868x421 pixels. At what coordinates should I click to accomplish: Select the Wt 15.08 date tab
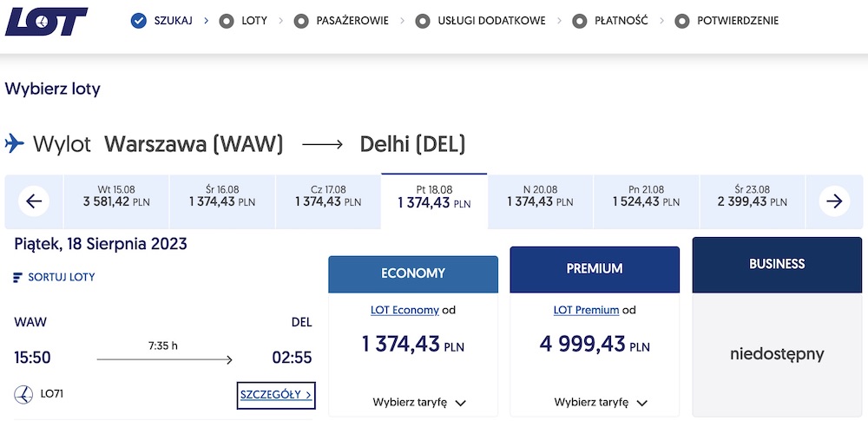117,196
